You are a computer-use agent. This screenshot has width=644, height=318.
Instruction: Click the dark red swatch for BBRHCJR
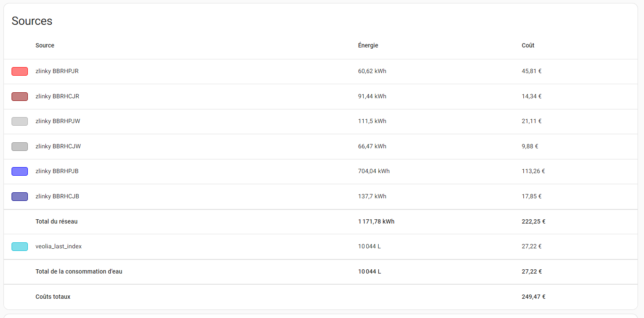click(20, 97)
